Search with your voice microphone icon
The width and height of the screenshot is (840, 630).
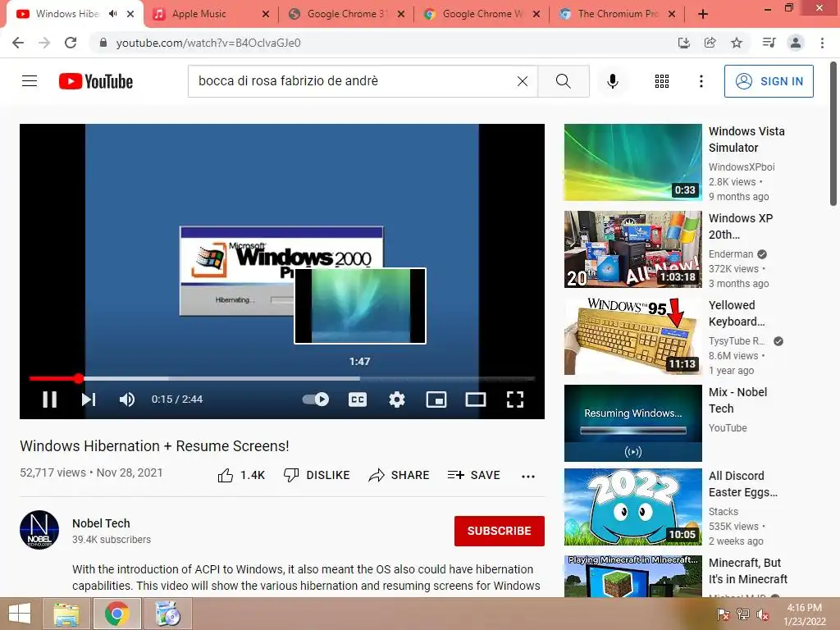[x=613, y=81]
